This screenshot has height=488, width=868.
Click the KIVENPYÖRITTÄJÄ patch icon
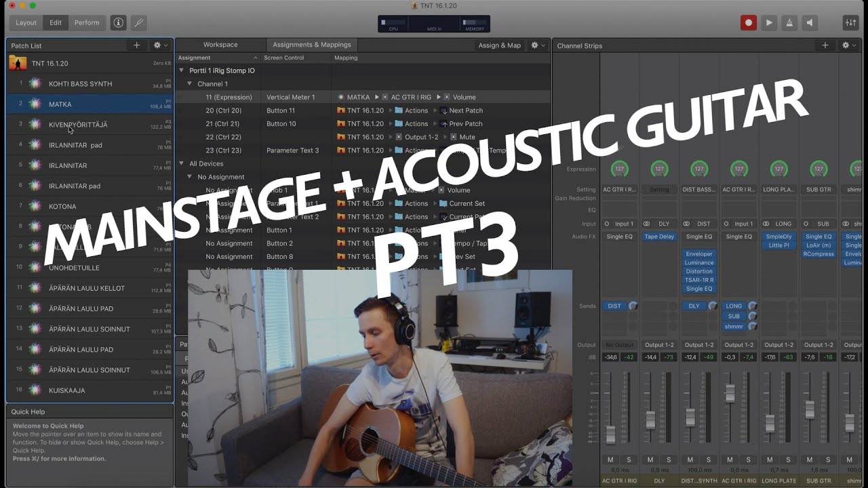(35, 125)
